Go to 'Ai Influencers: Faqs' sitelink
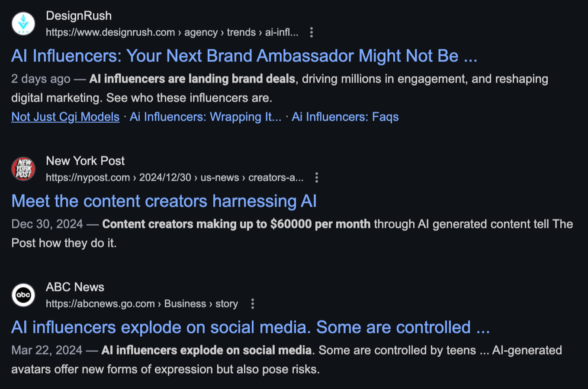The width and height of the screenshot is (588, 389). click(345, 117)
